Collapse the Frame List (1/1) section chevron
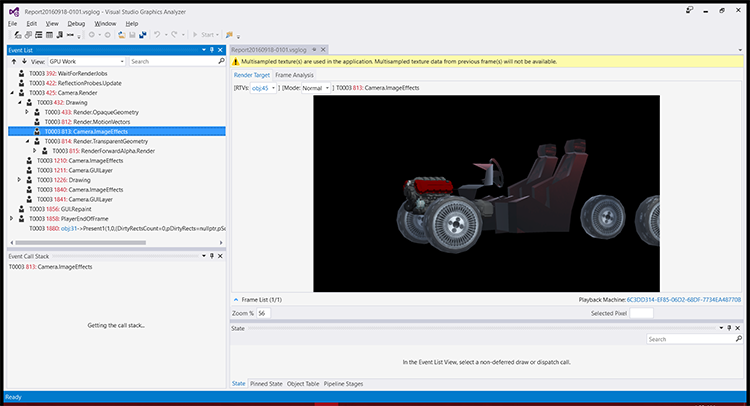Image resolution: width=750 pixels, height=406 pixels. [236, 299]
